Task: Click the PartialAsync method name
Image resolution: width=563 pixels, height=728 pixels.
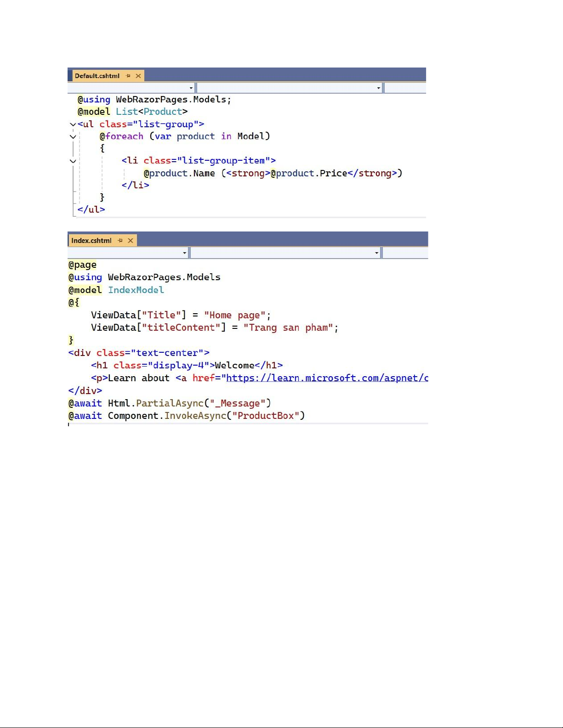Action: (x=170, y=403)
